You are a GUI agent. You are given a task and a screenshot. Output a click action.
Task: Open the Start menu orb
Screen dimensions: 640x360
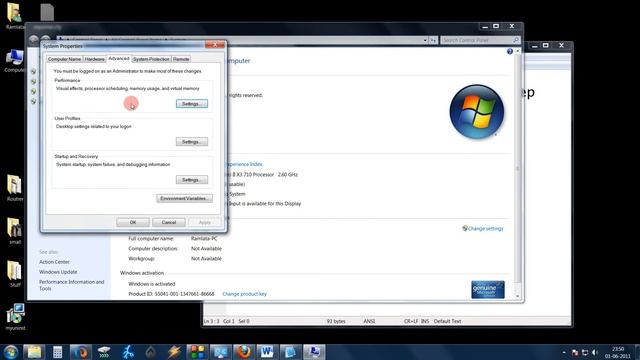click(x=11, y=352)
